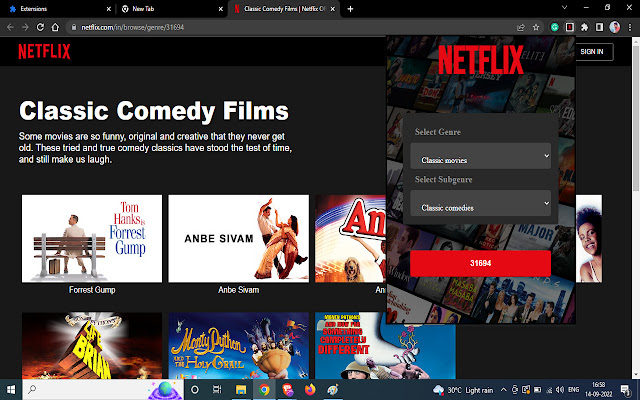The width and height of the screenshot is (640, 400).
Task: Click the Classic Comedy Films heading
Action: tap(154, 111)
